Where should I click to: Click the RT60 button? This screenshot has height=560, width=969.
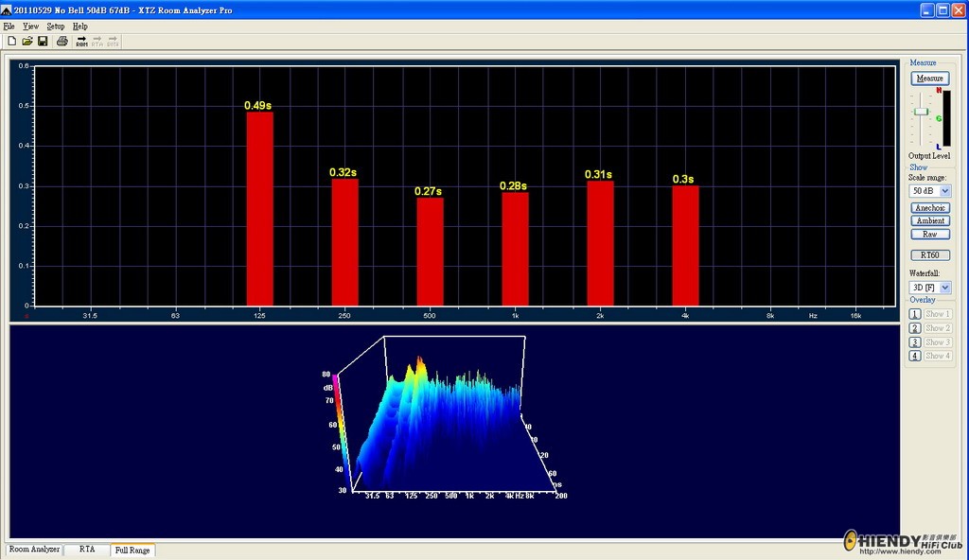coord(929,255)
